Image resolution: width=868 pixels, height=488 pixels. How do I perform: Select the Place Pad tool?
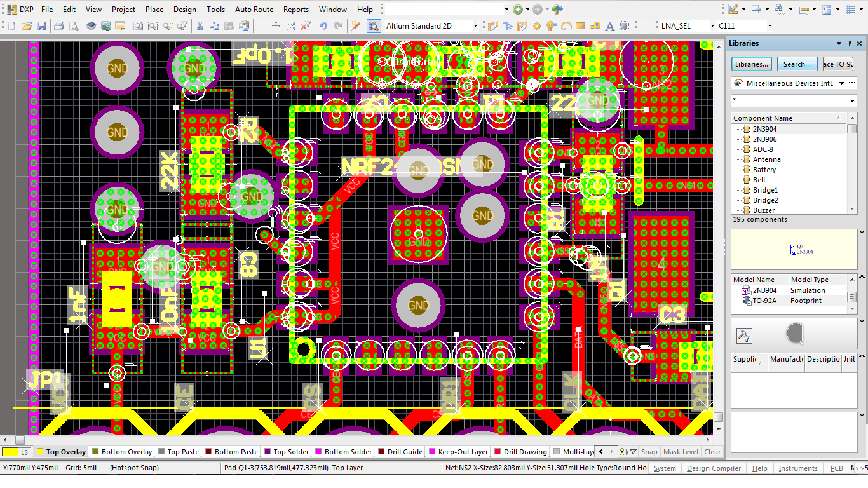[x=537, y=26]
